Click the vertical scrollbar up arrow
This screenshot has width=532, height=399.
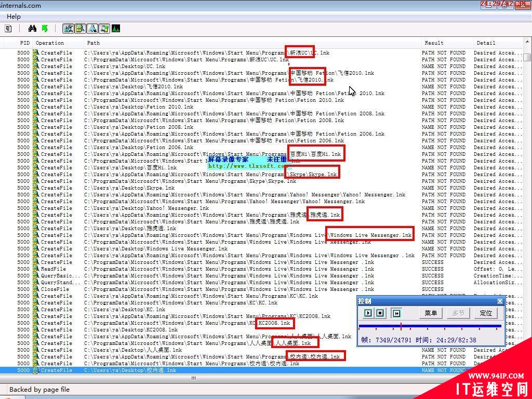(x=528, y=42)
